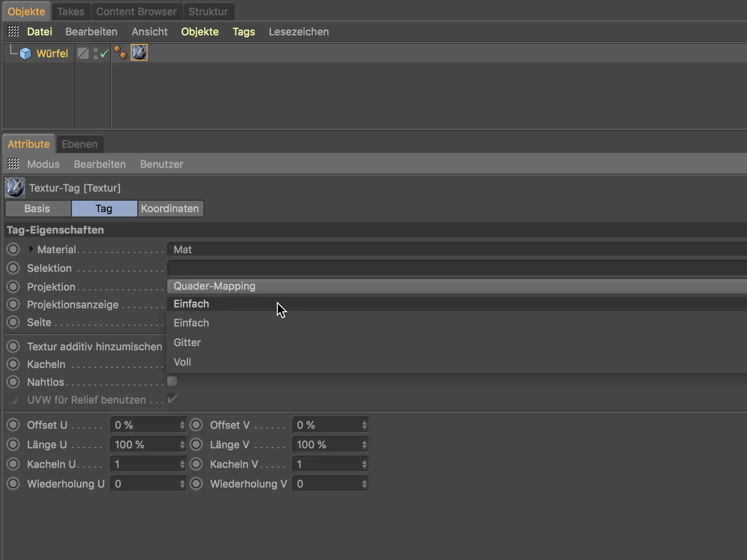Select the Texture tag on Würfel
This screenshot has height=560, width=747.
coord(139,53)
